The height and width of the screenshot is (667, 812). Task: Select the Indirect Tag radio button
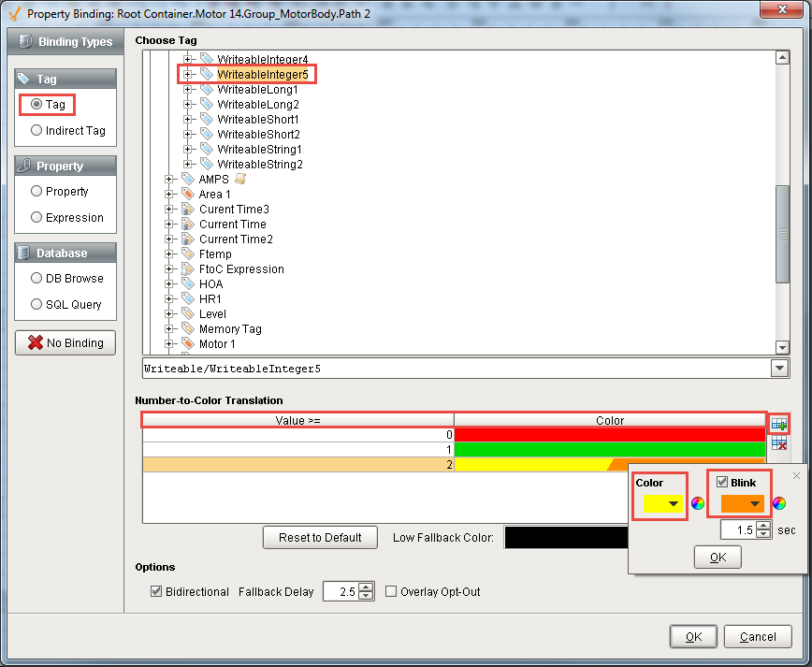(37, 131)
